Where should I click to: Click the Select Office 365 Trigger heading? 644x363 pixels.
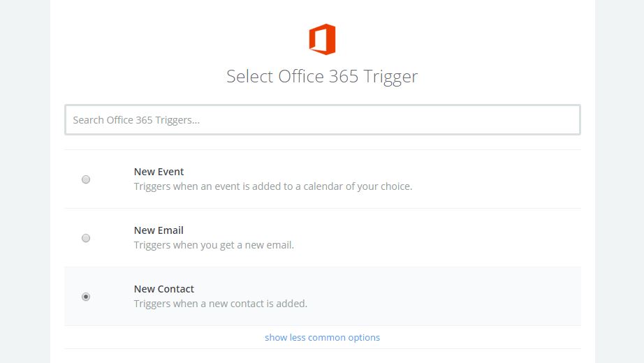(x=322, y=76)
